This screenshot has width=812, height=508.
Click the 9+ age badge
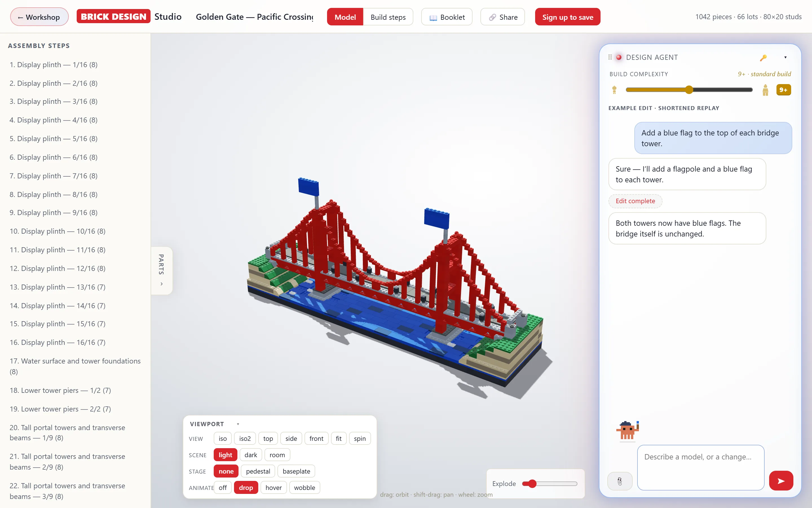click(784, 90)
